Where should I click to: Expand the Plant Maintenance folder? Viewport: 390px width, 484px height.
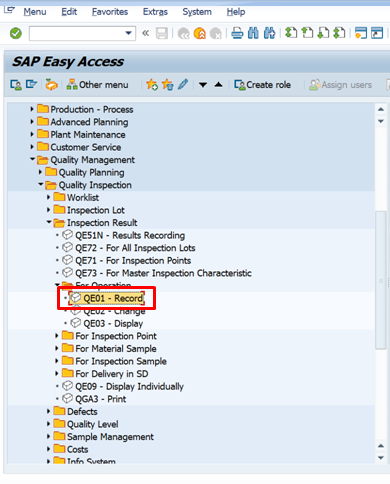pos(32,134)
